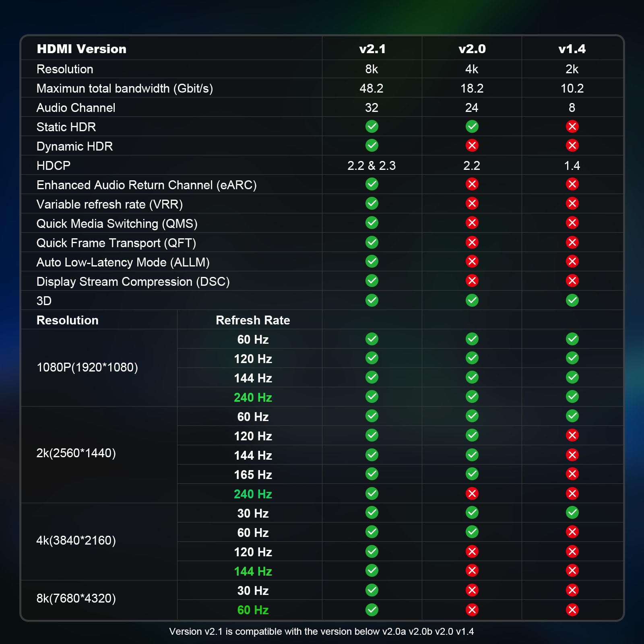Click the Refresh Rate column heading

pos(253,320)
